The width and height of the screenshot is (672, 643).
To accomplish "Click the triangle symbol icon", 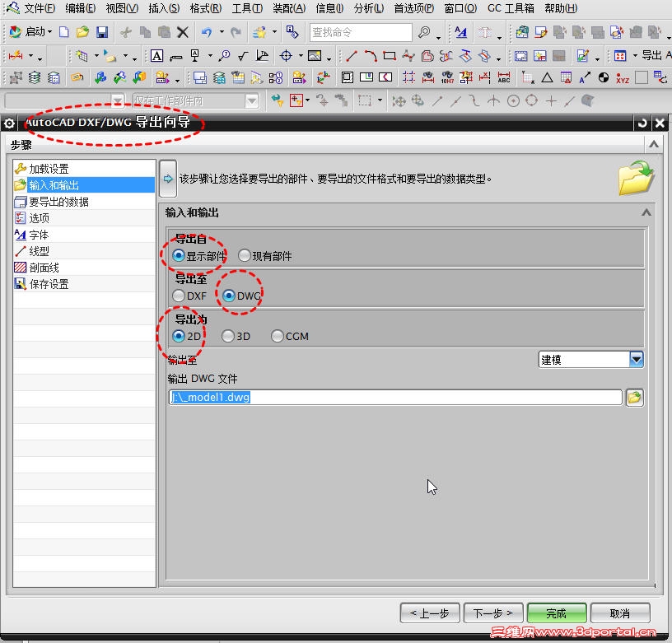I will click(x=547, y=77).
